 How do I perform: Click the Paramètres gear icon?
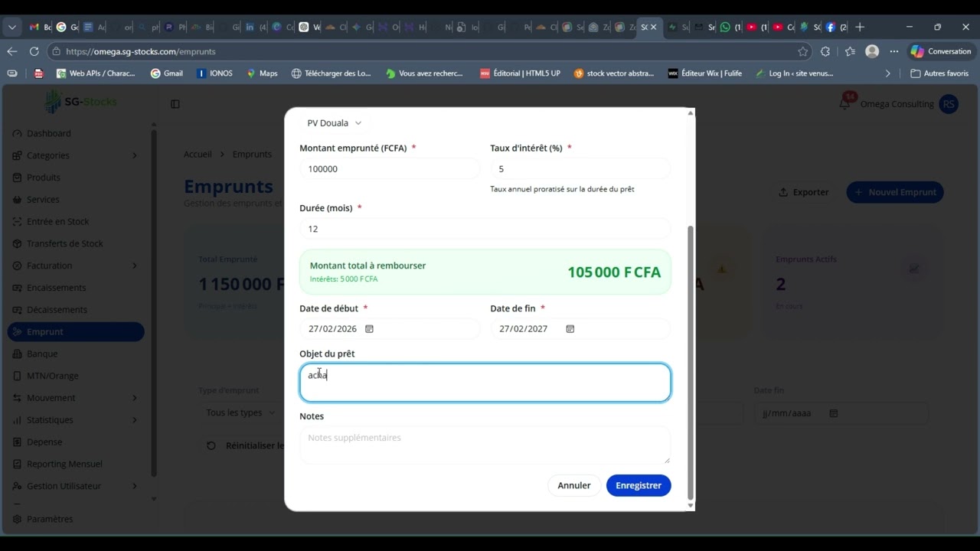coord(17,519)
